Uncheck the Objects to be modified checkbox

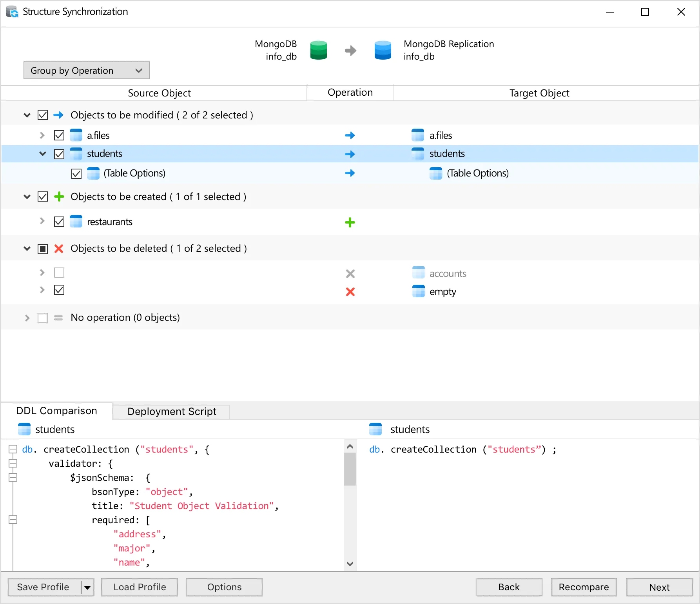click(x=43, y=115)
